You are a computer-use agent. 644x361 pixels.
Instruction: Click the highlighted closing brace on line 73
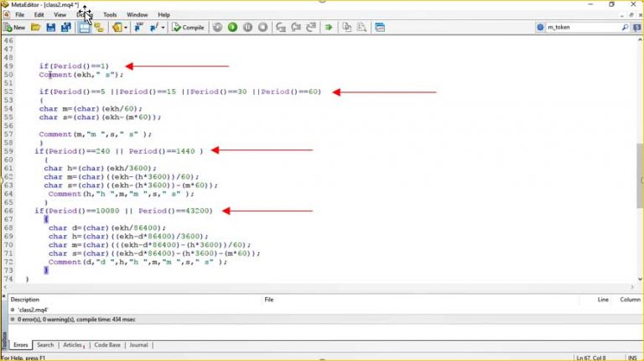[46, 270]
